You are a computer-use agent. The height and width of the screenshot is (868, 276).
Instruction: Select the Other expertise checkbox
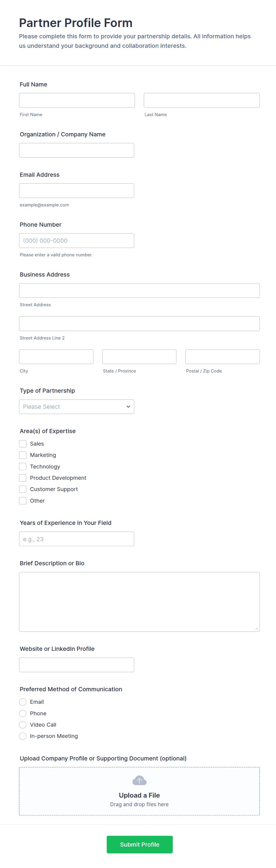click(23, 501)
